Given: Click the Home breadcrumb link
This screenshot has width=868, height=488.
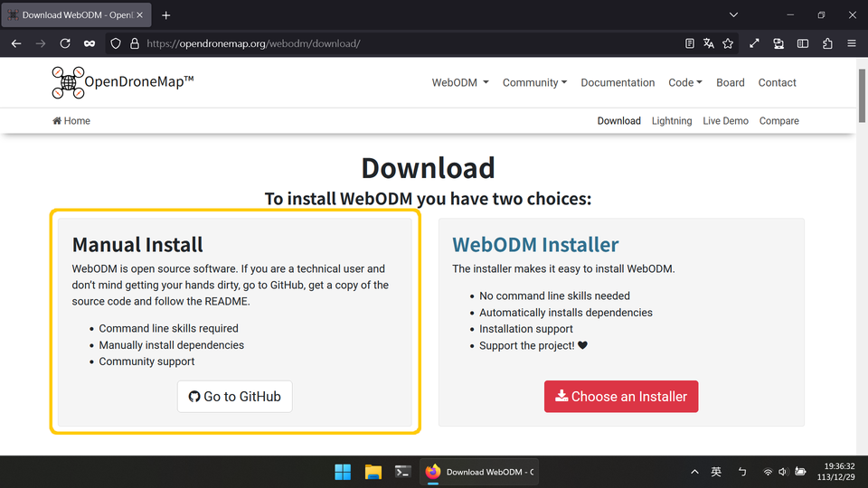Looking at the screenshot, I should pos(71,120).
